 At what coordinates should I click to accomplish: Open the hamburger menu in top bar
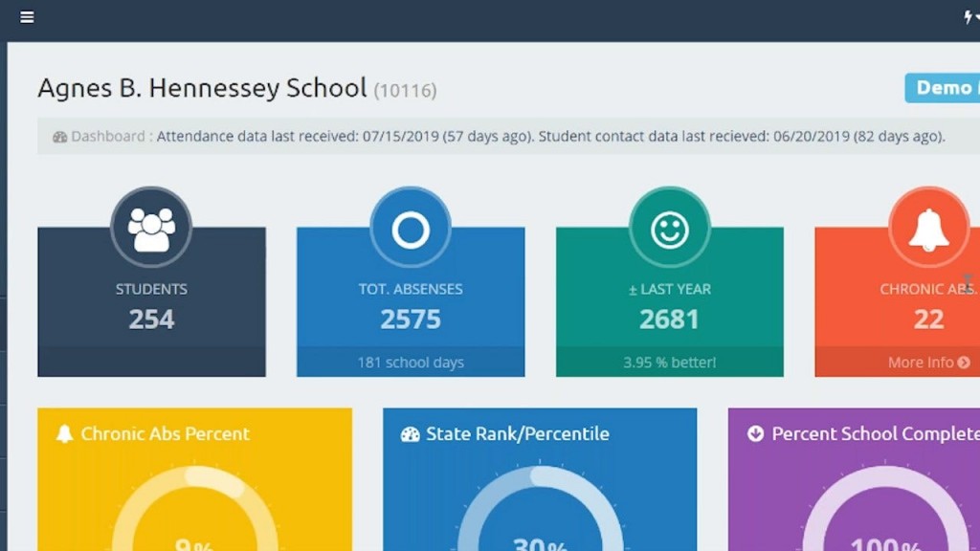27,17
